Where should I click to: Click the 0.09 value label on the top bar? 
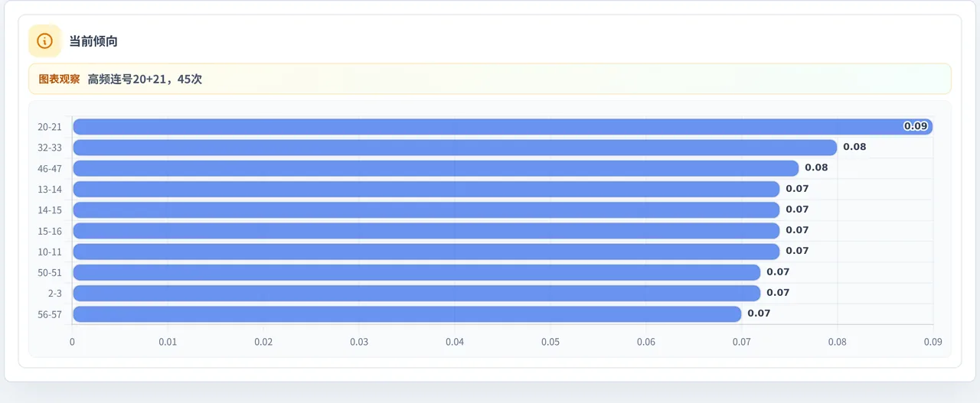916,126
